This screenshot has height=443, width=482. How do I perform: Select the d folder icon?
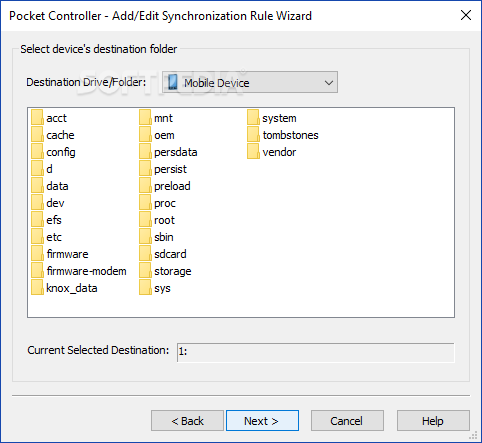37,169
